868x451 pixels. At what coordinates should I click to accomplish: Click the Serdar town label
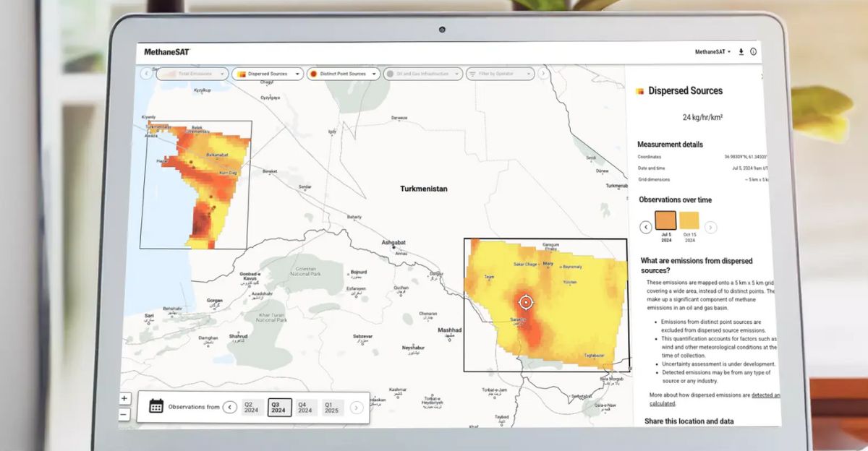[305, 186]
